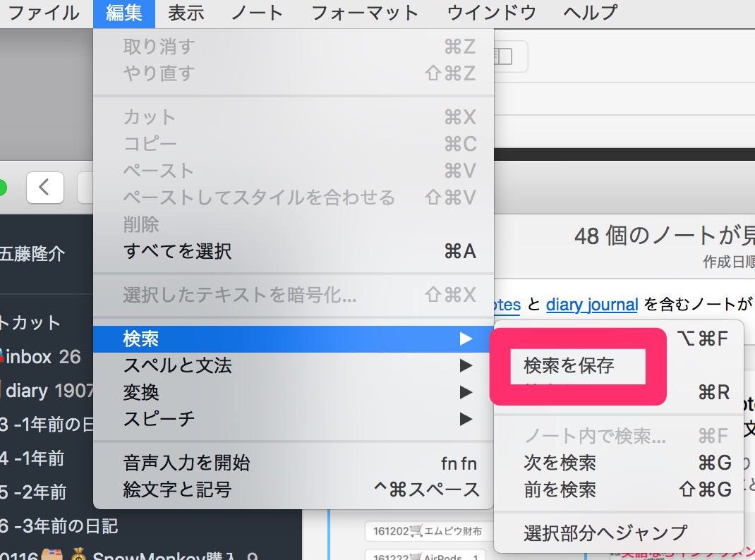
Task: Click the back navigation chevron
Action: click(44, 187)
